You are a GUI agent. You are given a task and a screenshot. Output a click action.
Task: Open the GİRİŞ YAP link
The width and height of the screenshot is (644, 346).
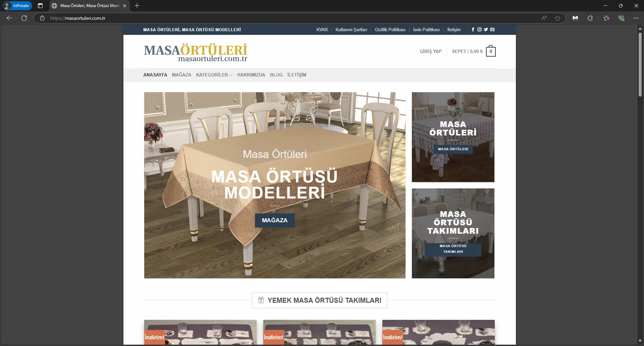430,51
